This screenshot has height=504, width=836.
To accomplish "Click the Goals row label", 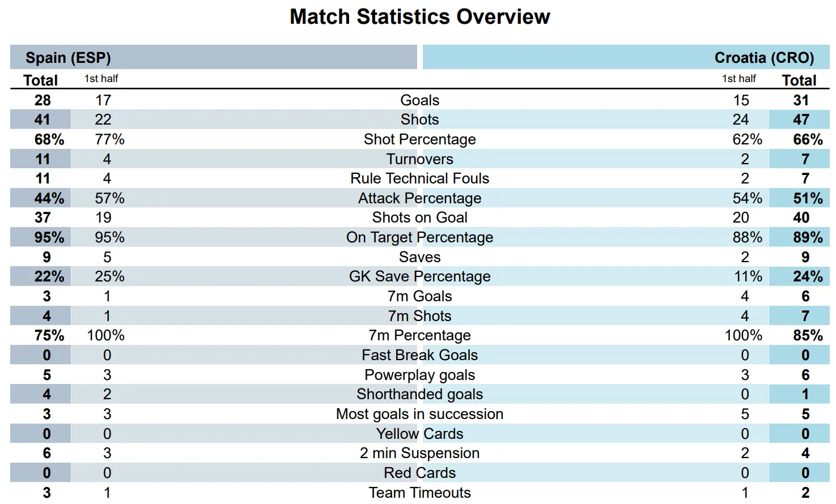I will click(419, 100).
